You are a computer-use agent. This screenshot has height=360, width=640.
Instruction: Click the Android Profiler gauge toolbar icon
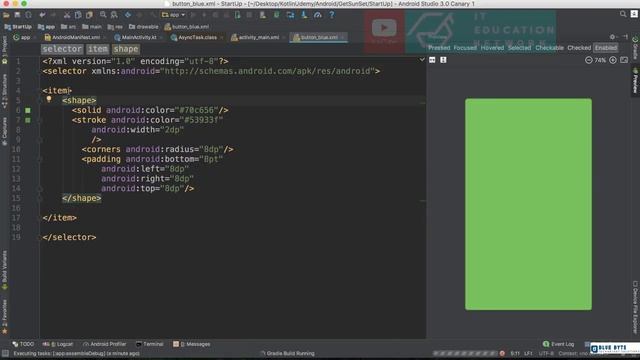pos(318,15)
